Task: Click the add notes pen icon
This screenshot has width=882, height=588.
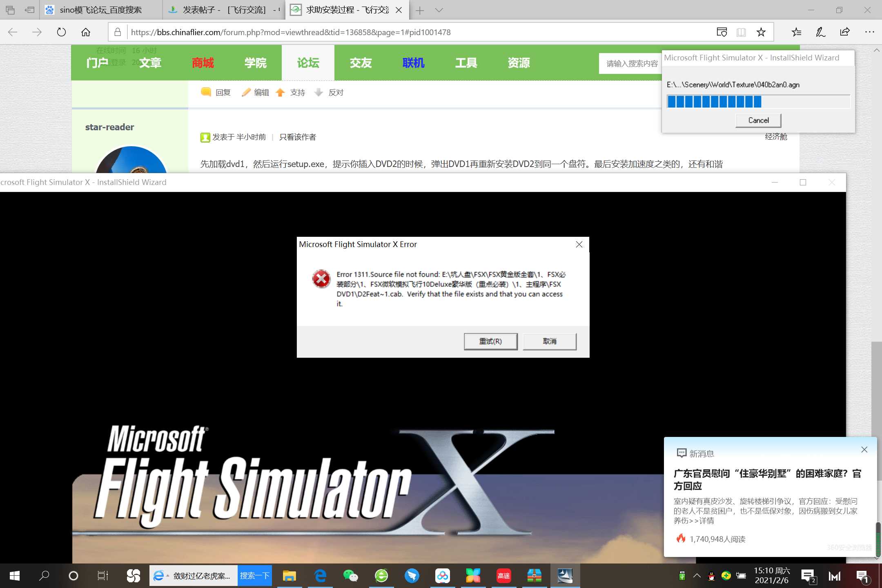Action: [x=820, y=32]
